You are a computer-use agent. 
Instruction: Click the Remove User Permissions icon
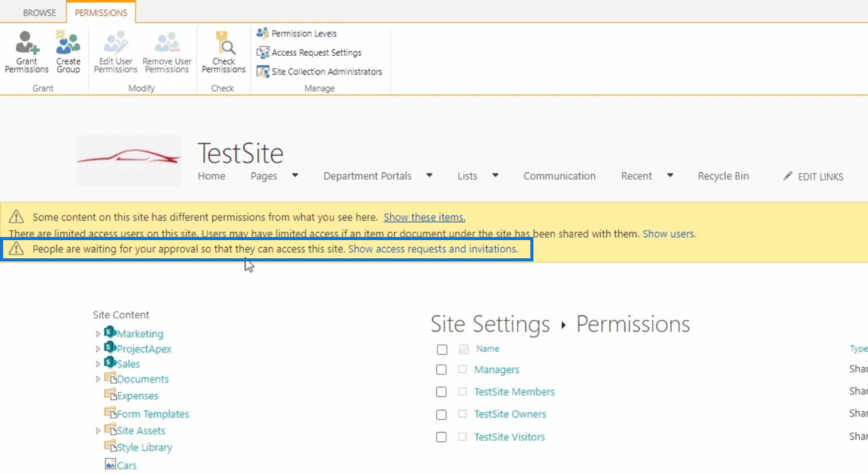click(x=167, y=43)
